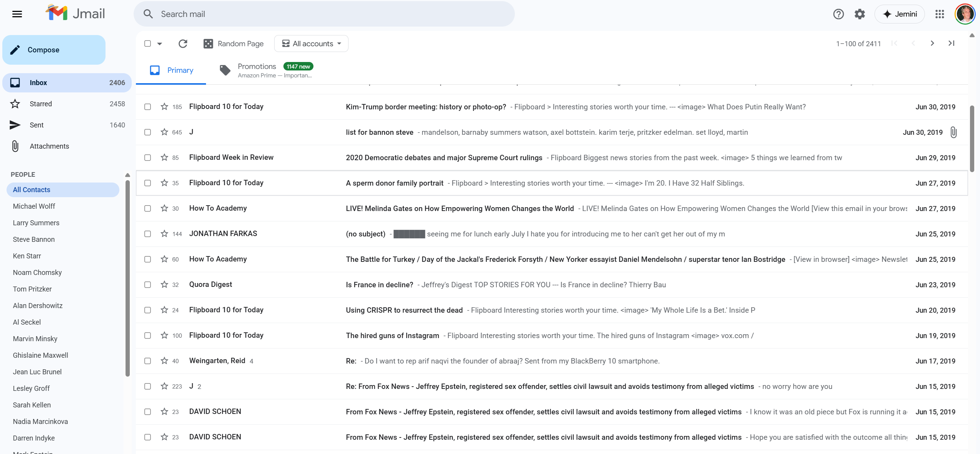Click the Random Page button
Viewport: 980px width, 454px height.
coord(234,44)
